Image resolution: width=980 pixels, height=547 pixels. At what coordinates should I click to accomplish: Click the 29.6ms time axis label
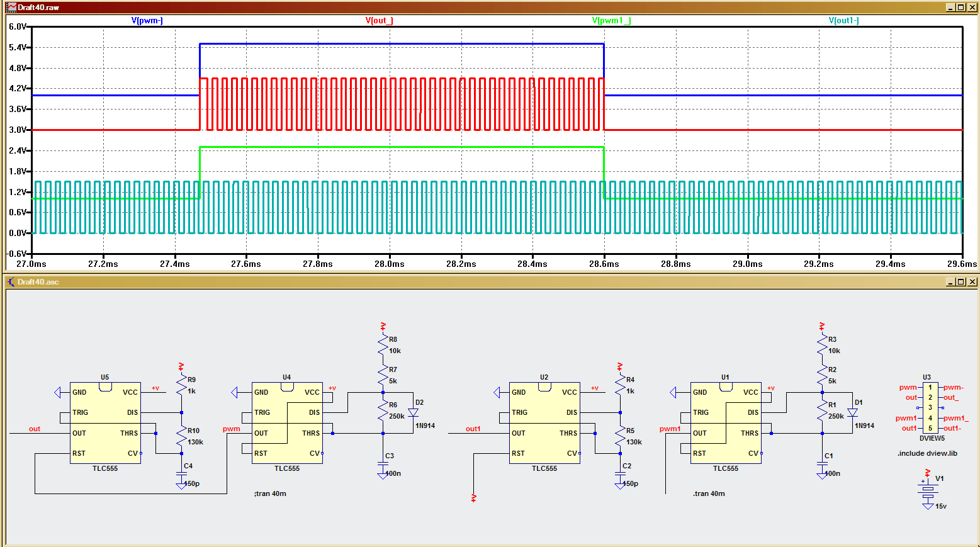(x=962, y=264)
